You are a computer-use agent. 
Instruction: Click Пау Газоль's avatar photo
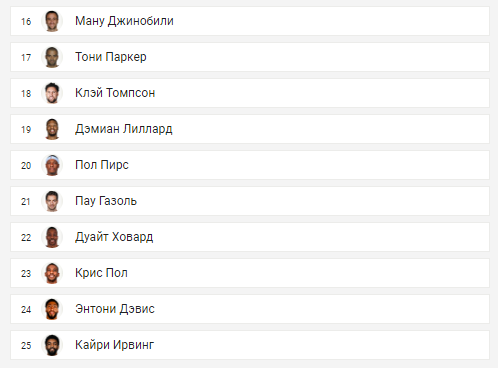(x=52, y=201)
